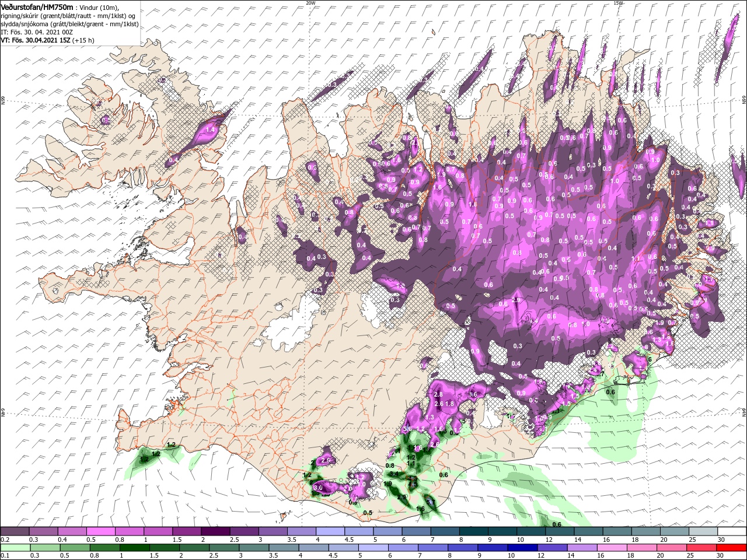Image resolution: width=747 pixels, height=560 pixels.
Task: Click the pale green 0.1 rain legend swatch
Action: click(x=16, y=548)
